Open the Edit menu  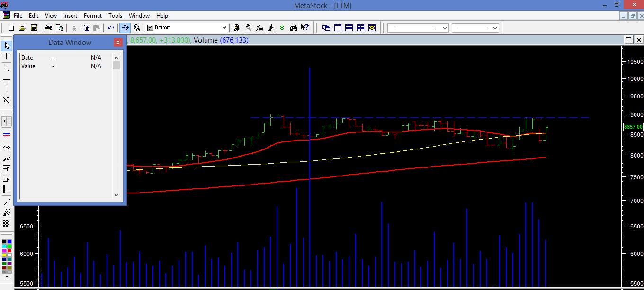click(34, 16)
